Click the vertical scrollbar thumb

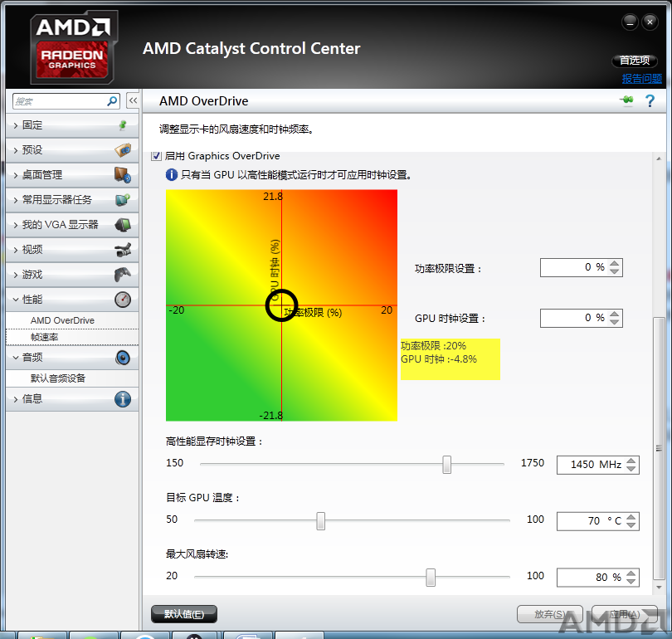click(659, 448)
